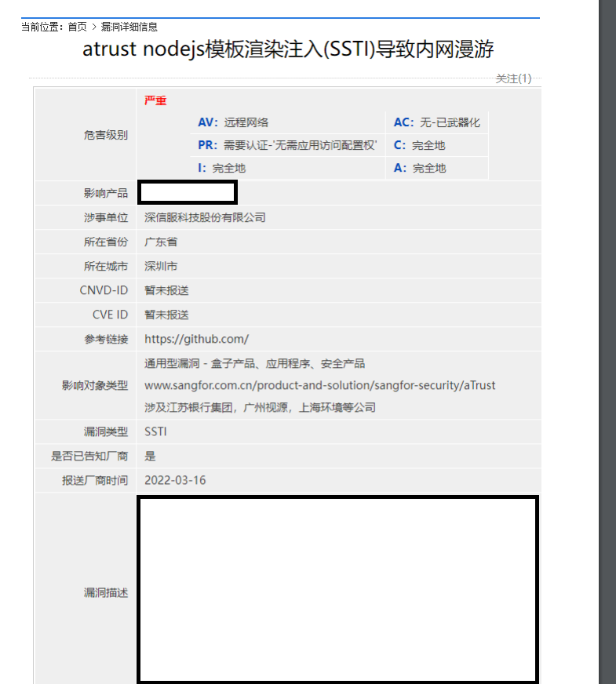Click the C: 完全地 cell
This screenshot has height=684, width=616.
(x=437, y=145)
